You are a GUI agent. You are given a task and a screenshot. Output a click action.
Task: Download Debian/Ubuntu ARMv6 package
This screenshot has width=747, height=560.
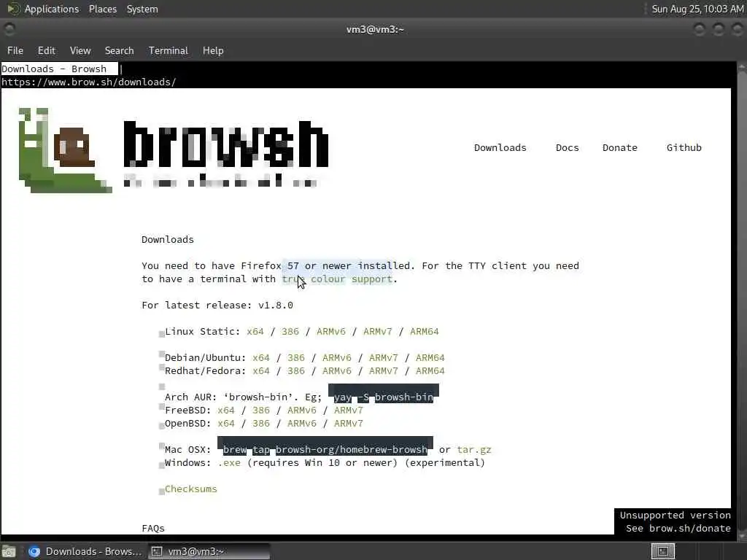[x=337, y=357]
